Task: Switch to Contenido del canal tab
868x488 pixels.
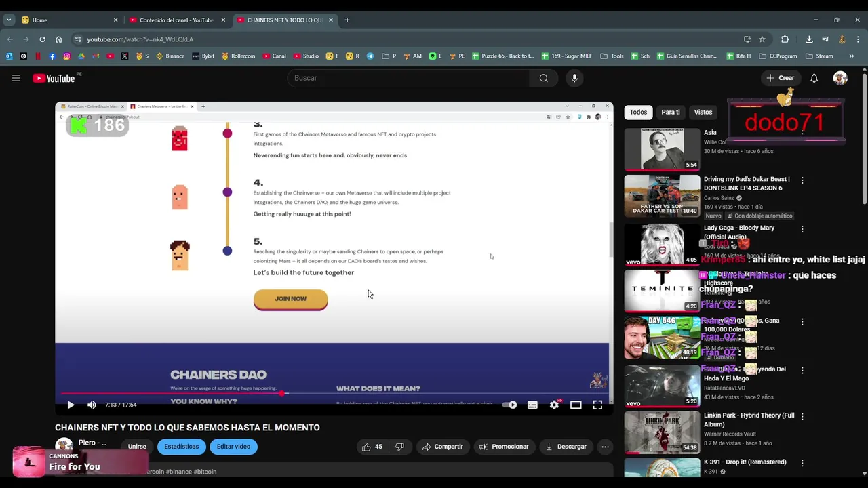Action: [177, 20]
